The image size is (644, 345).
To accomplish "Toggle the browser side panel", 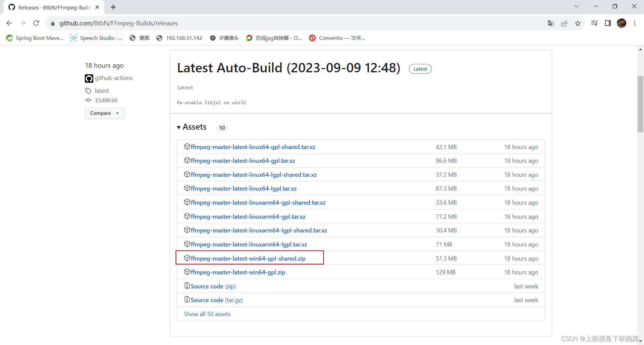I will (608, 23).
